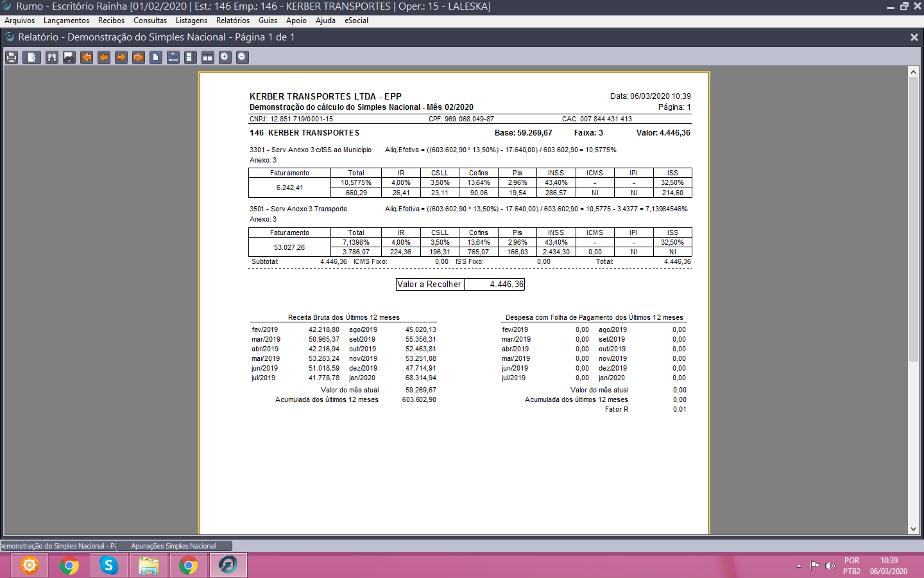This screenshot has height=578, width=924.
Task: Open the Listagens menu
Action: tap(192, 21)
